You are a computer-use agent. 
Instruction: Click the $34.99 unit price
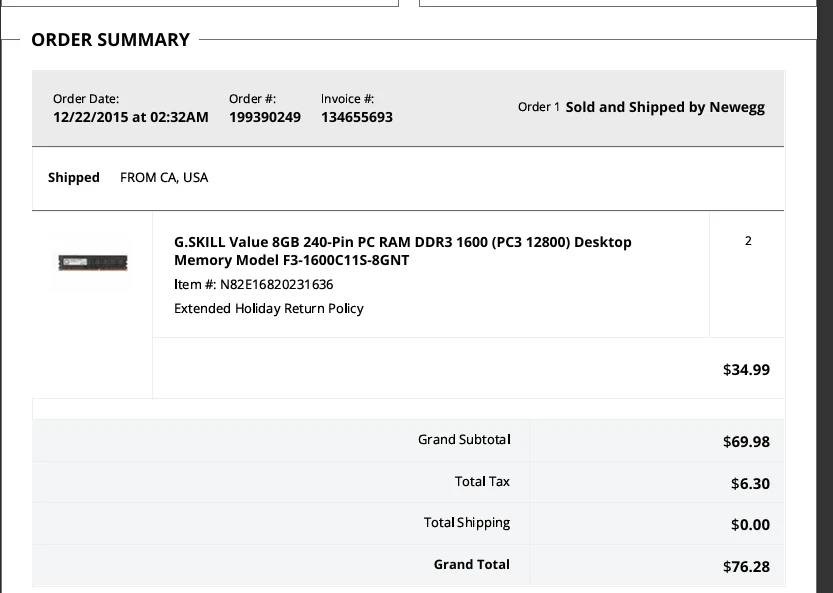point(746,370)
